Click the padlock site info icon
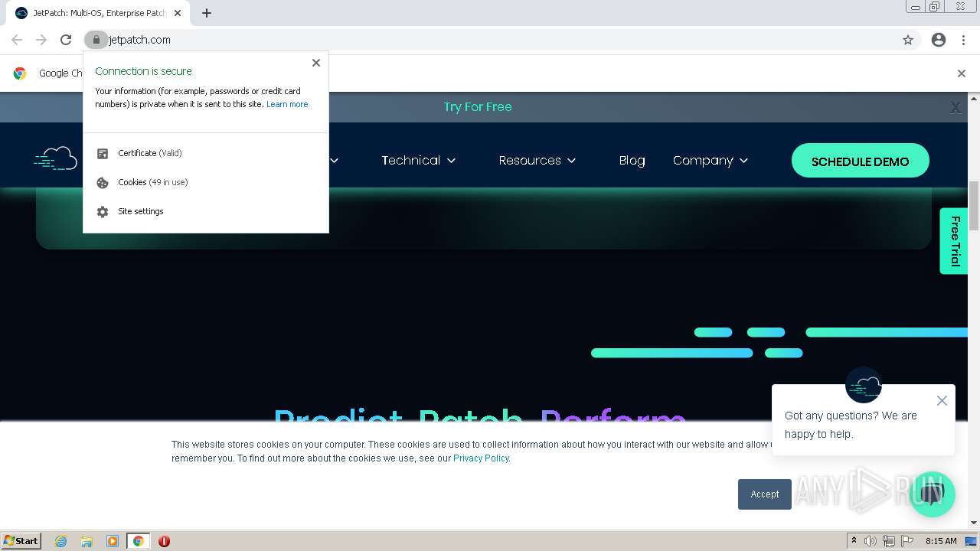 96,40
